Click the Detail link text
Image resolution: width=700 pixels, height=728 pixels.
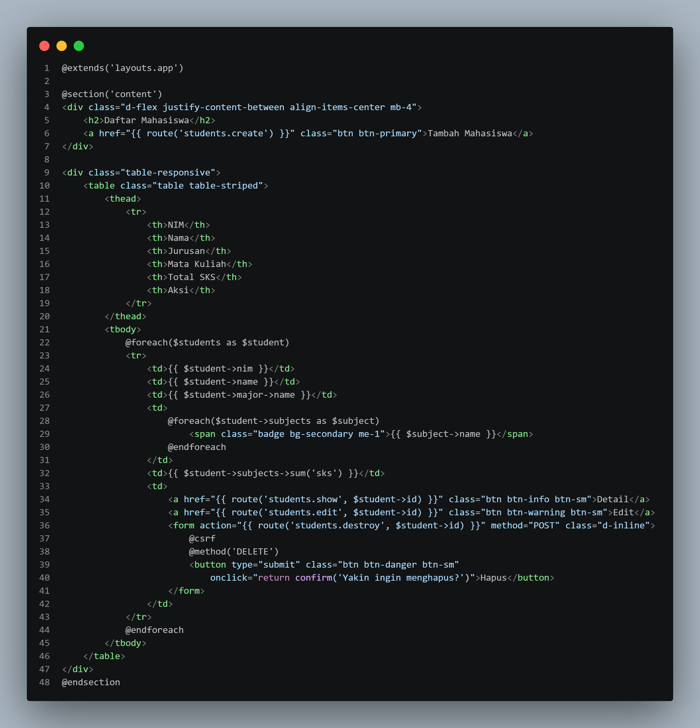click(613, 500)
